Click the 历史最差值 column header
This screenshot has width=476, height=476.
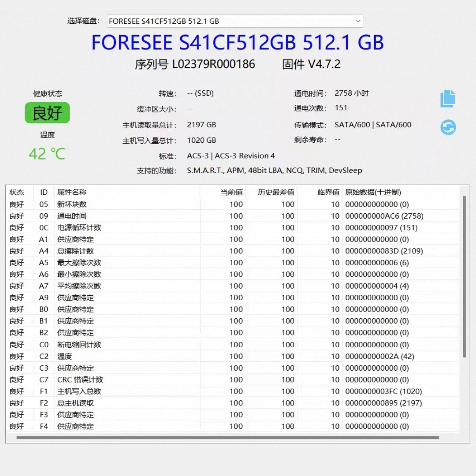[x=275, y=192]
